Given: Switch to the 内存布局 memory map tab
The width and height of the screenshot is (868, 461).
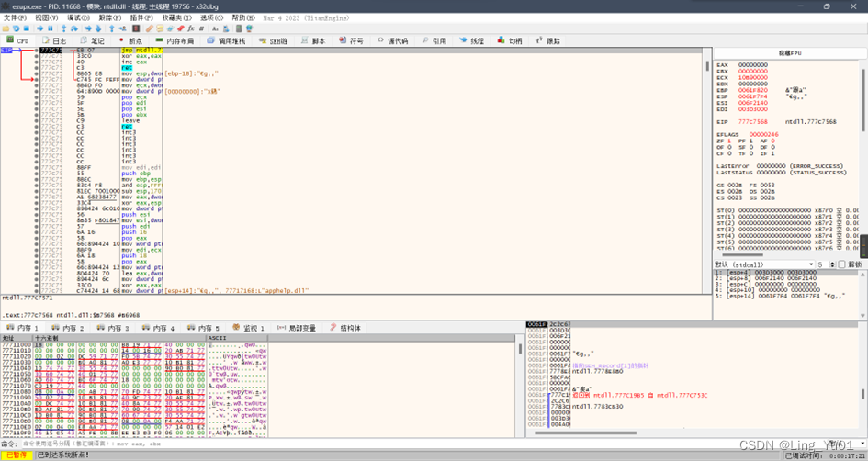Looking at the screenshot, I should point(175,40).
